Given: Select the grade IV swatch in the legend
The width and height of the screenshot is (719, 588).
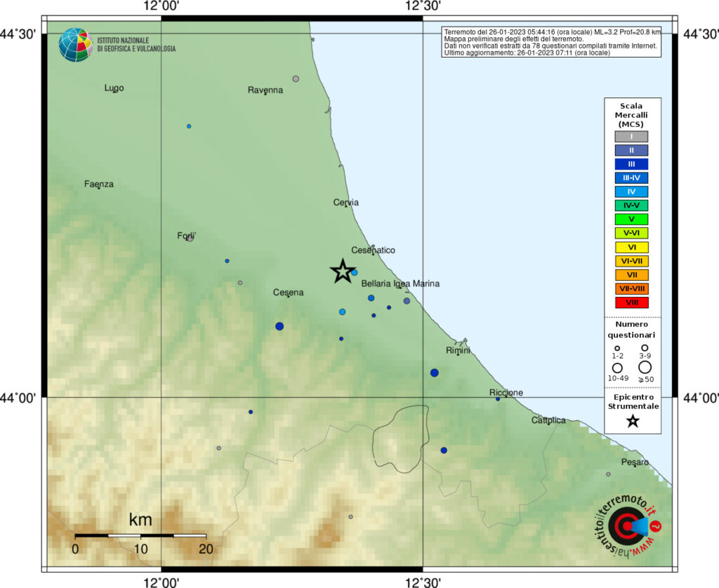Looking at the screenshot, I should pos(631,192).
